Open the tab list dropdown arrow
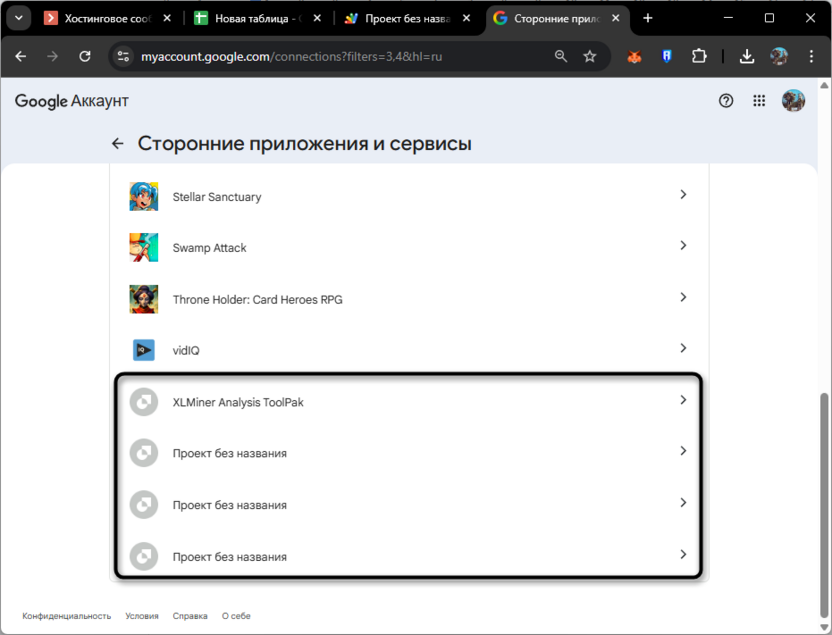 point(18,17)
